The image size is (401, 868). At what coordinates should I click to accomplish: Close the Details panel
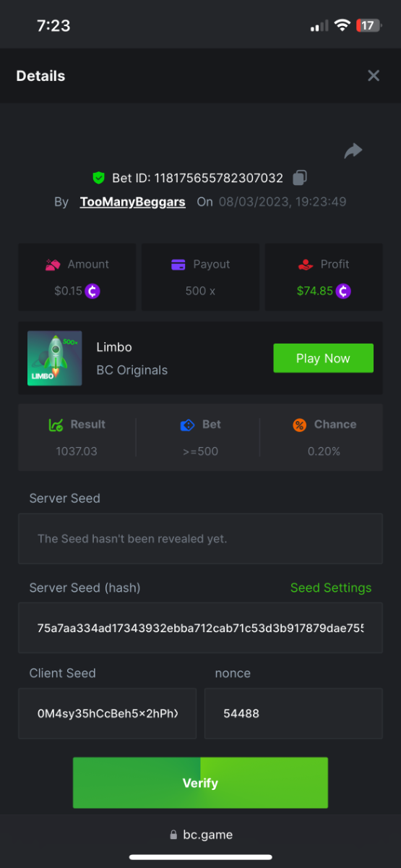click(x=374, y=76)
